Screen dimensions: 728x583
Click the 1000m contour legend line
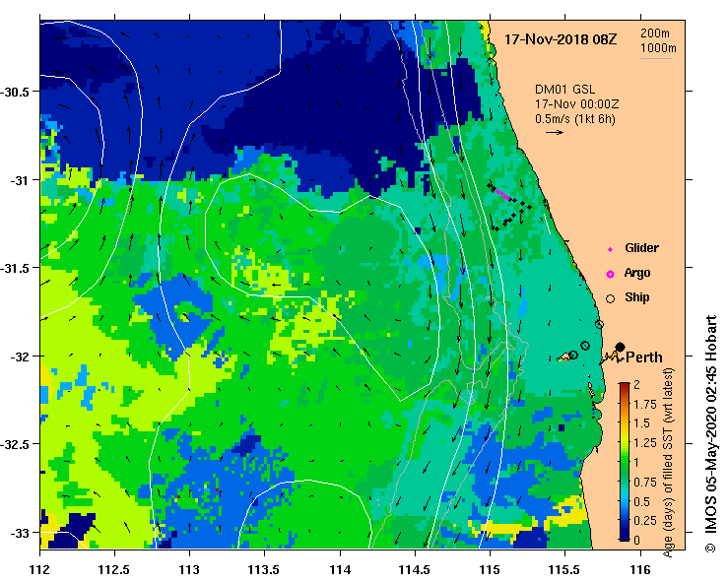coord(656,58)
